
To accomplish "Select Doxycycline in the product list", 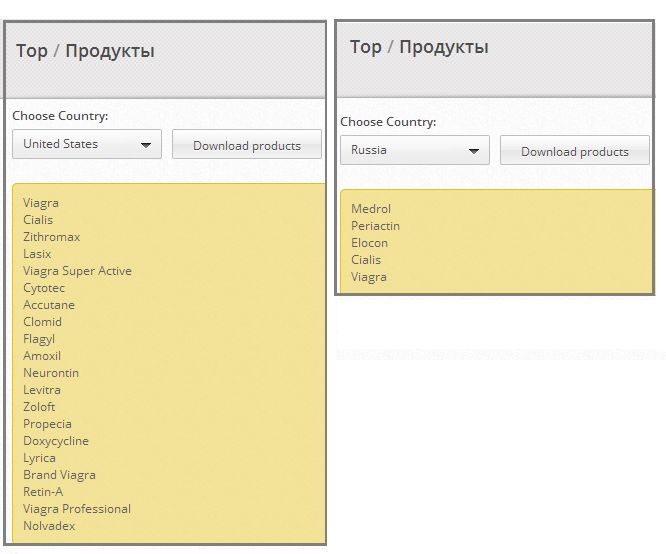I will click(x=56, y=441).
